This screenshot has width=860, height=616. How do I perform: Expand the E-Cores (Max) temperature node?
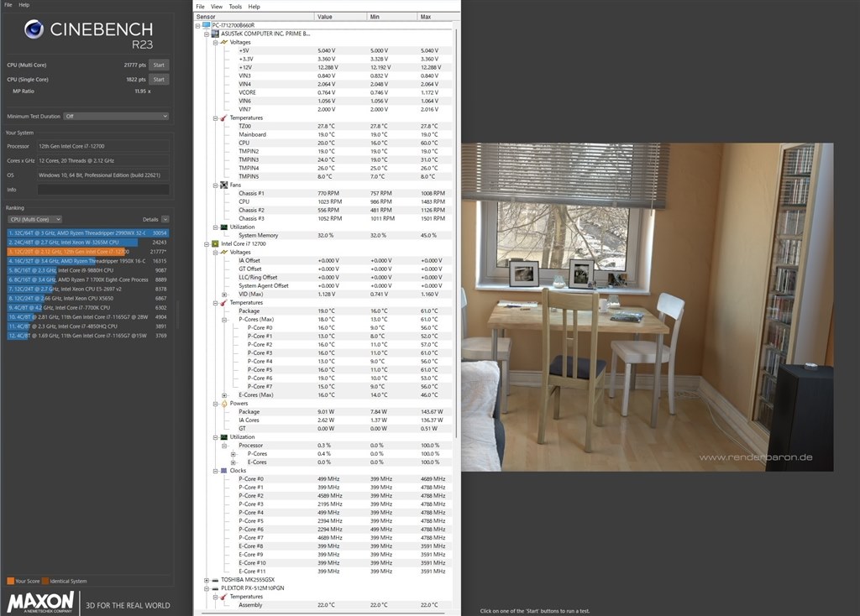point(223,395)
